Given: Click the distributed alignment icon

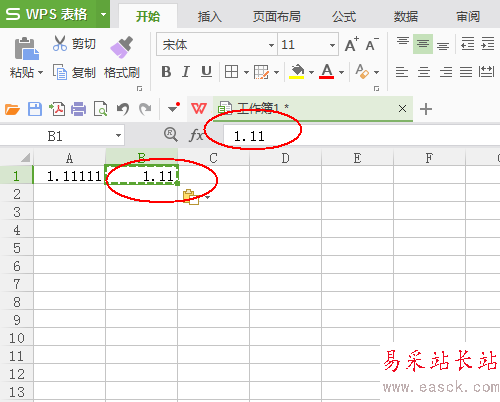Looking at the screenshot, I should (486, 72).
